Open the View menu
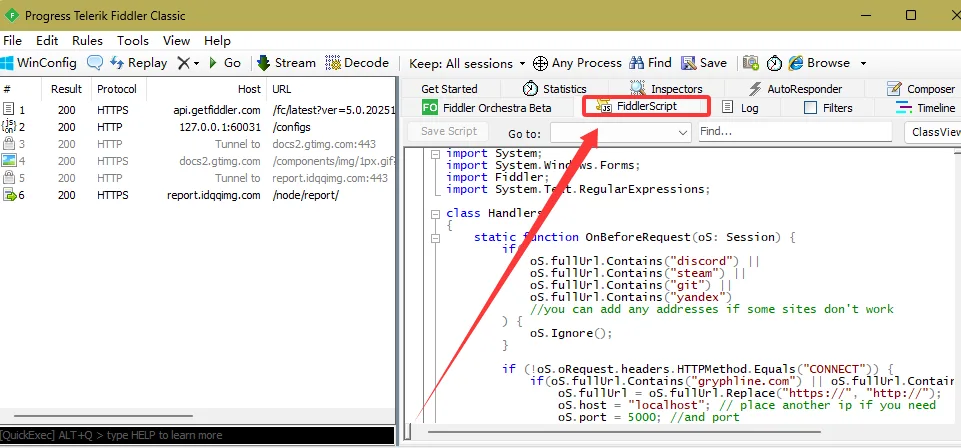Screen dimensions: 961x448 (x=176, y=40)
